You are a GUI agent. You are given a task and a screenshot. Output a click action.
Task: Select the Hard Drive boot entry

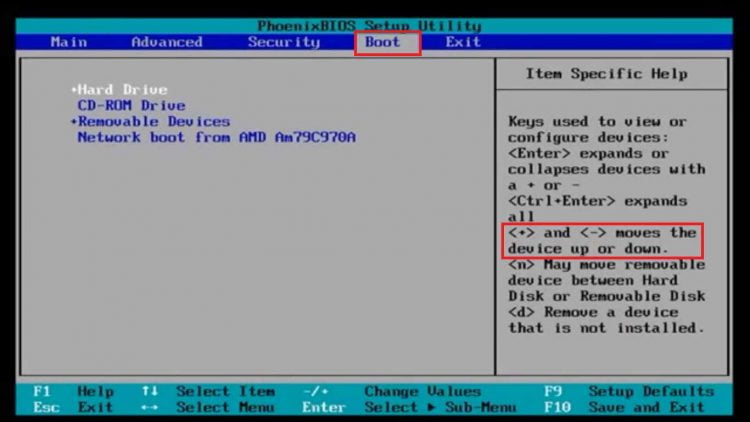click(x=122, y=89)
